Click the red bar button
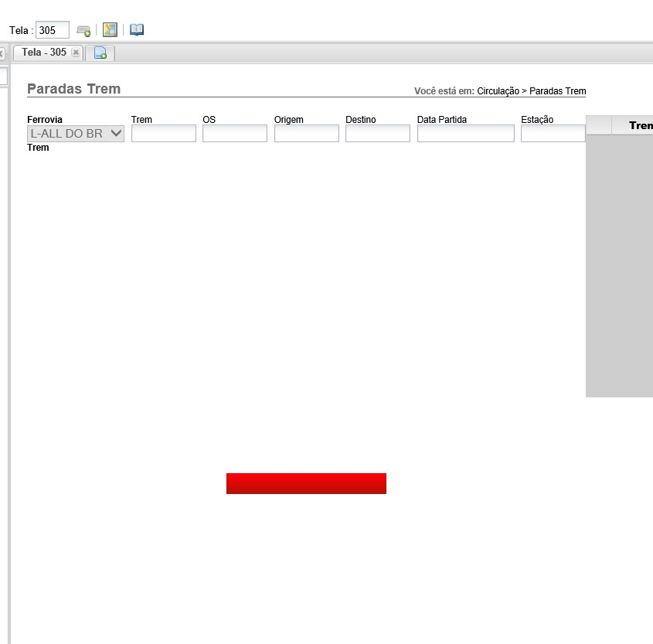Viewport: 653px width, 644px height. (306, 484)
